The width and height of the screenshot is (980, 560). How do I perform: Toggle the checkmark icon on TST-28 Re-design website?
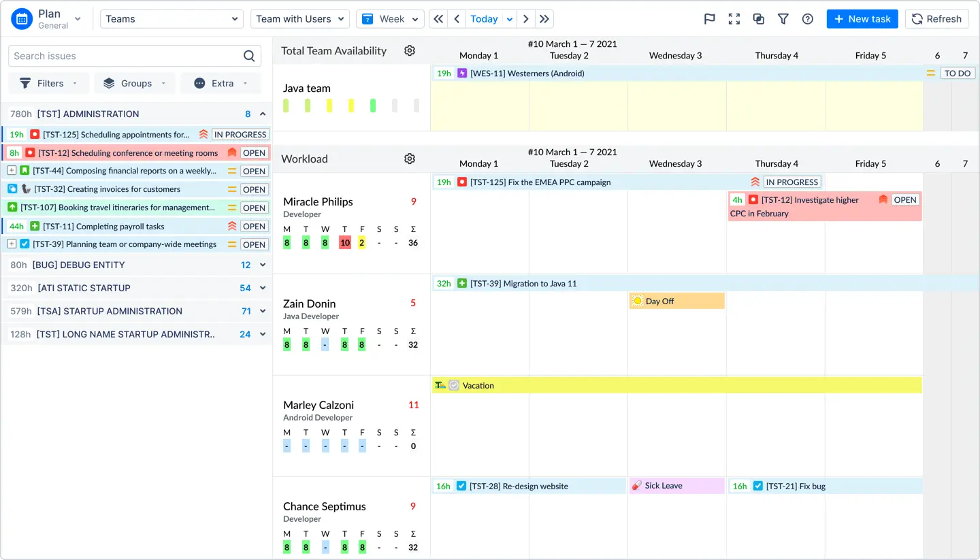pyautogui.click(x=462, y=486)
